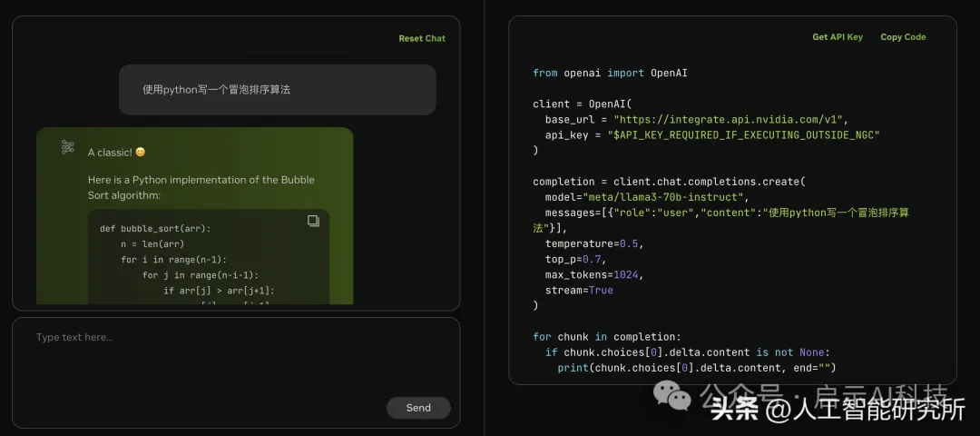Open the Get API Key link
This screenshot has height=436, width=980.
(x=838, y=37)
